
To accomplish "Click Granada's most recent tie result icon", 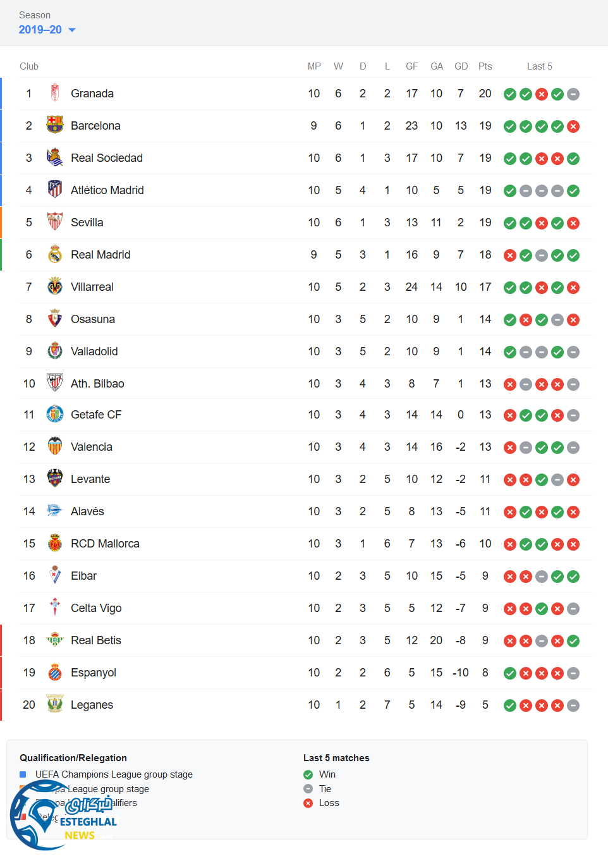I will coord(573,94).
